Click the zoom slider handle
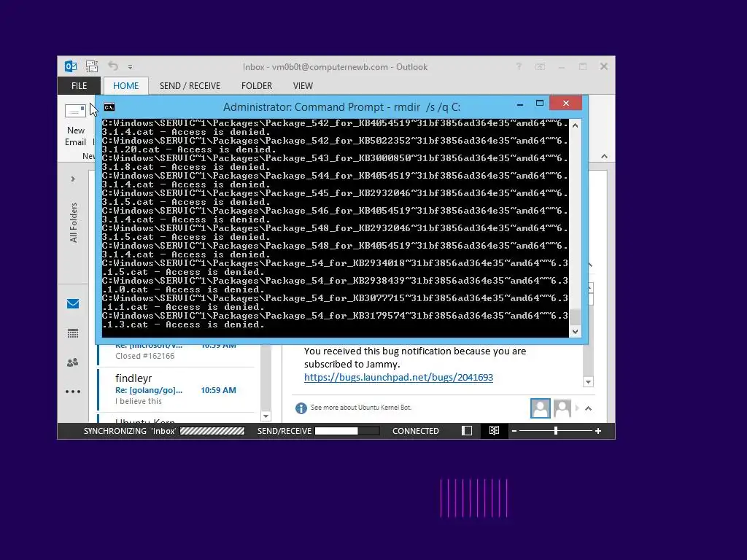Screen dimensions: 747x560 pos(555,431)
